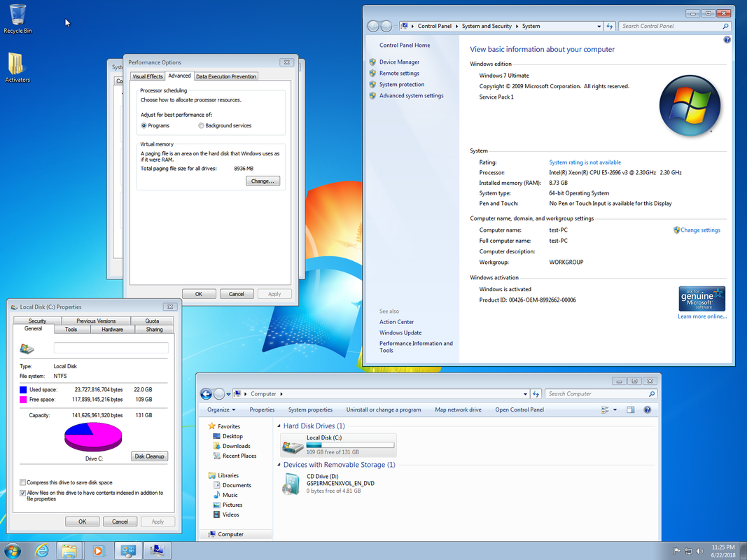Click Change settings link
Screen dimensions: 747x560
[700, 230]
